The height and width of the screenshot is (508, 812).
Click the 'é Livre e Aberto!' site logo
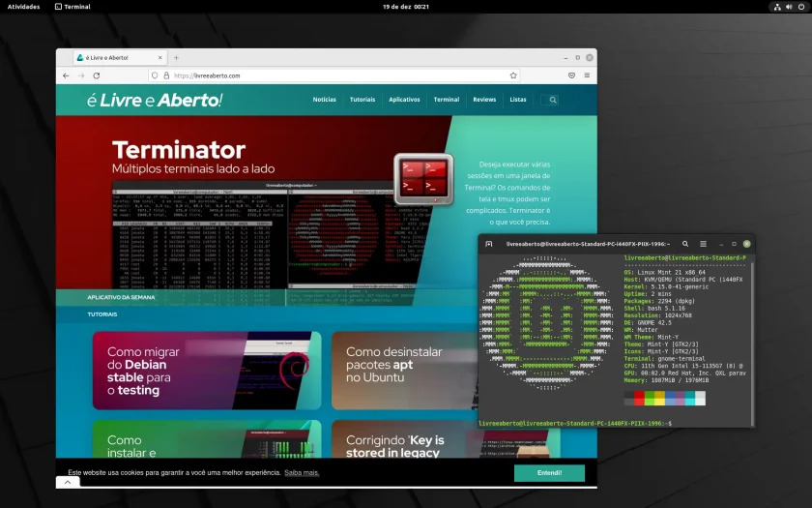[x=155, y=100]
